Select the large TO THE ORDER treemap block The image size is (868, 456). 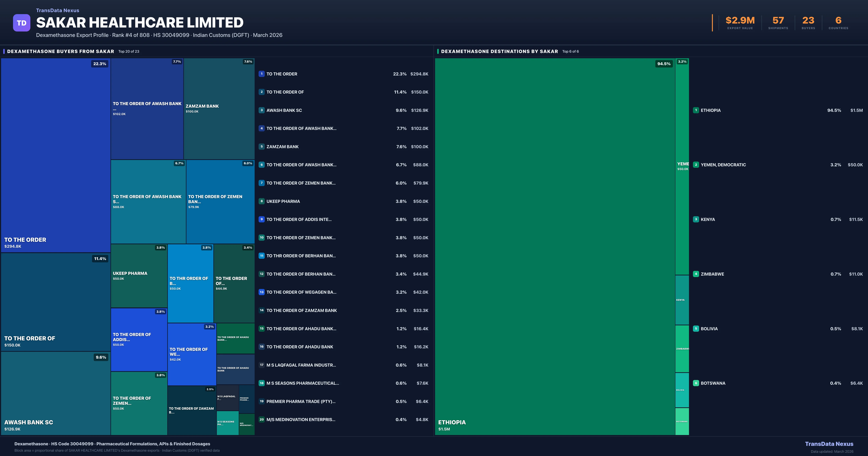click(x=56, y=155)
